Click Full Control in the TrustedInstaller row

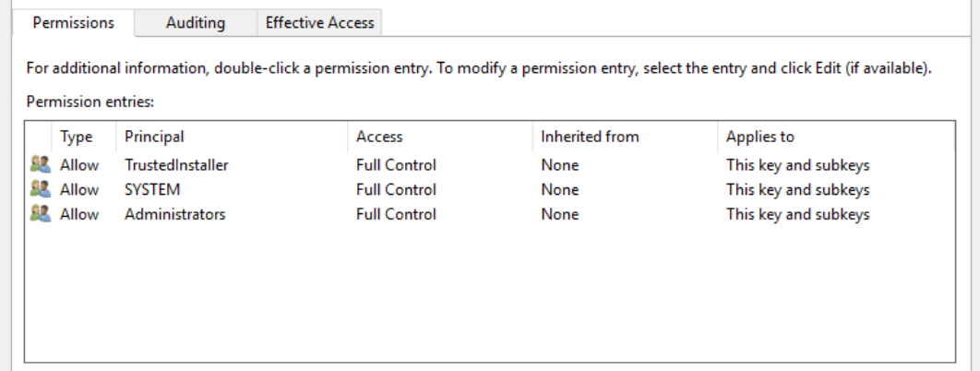click(396, 165)
